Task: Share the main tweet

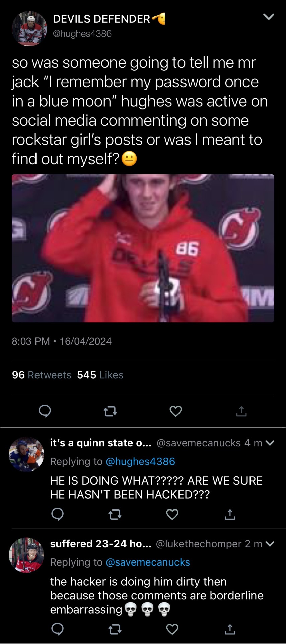Action: coord(241,411)
